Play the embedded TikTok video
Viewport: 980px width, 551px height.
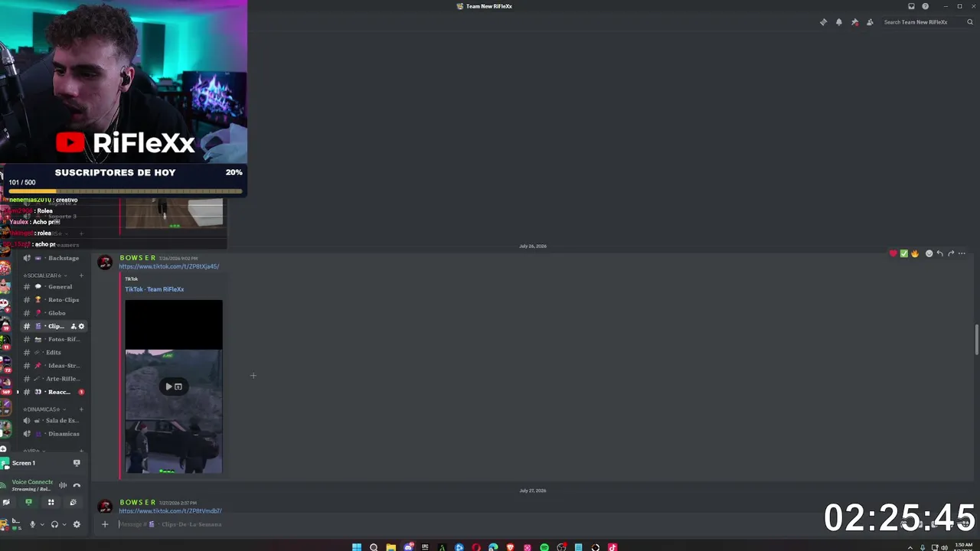click(x=169, y=386)
